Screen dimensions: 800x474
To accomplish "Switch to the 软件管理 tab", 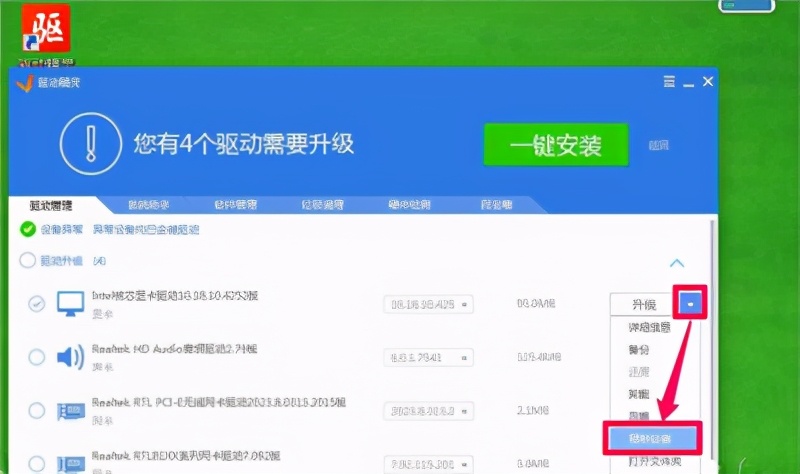I will point(236,205).
